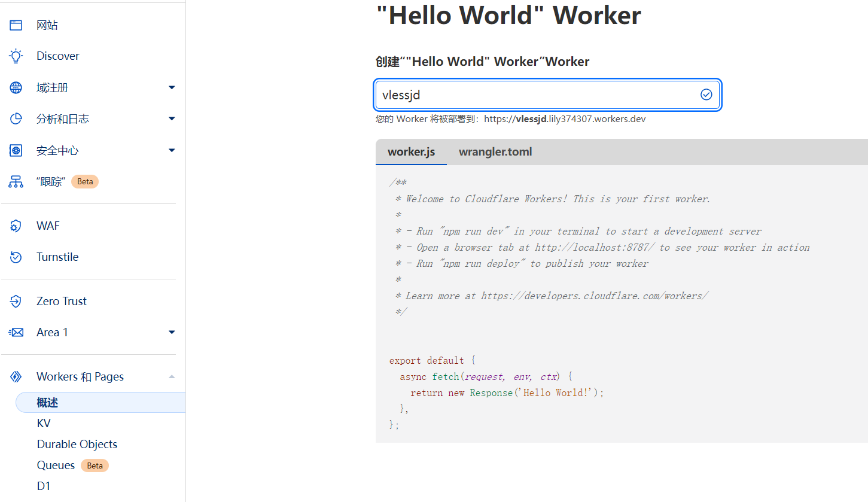Expand the 域注册 dropdown arrow

click(172, 88)
